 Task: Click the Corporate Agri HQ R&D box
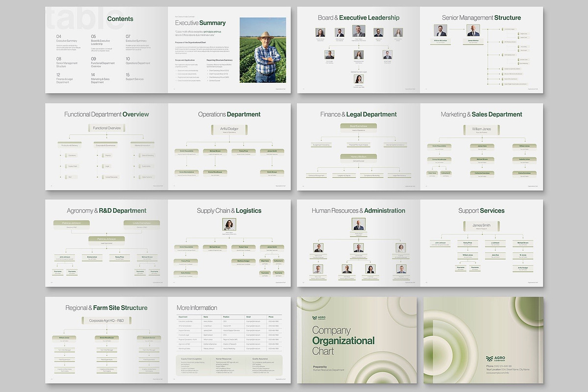point(106,320)
